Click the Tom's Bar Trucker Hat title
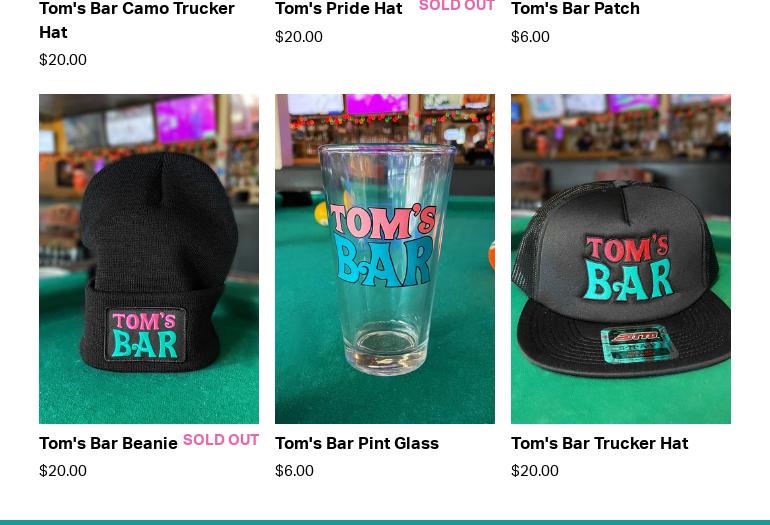 pyautogui.click(x=600, y=443)
